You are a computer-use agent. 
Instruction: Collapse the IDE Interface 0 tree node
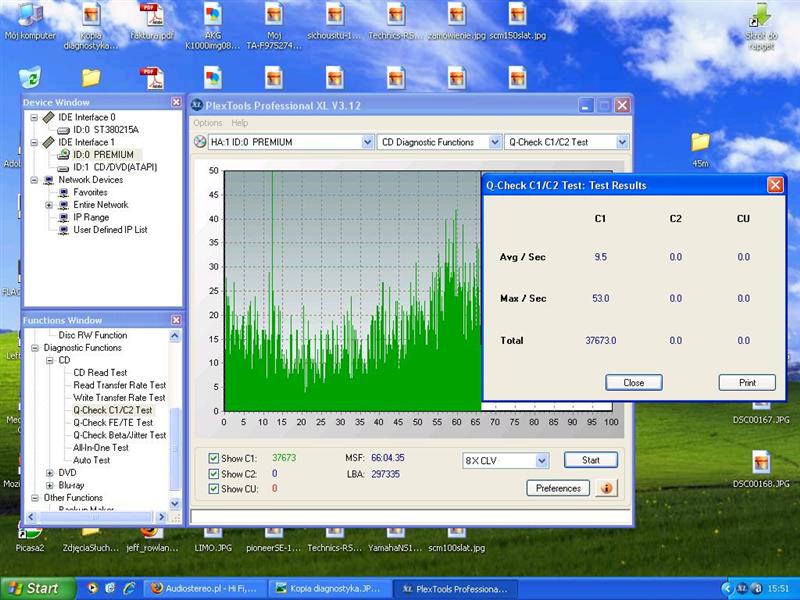click(x=34, y=117)
